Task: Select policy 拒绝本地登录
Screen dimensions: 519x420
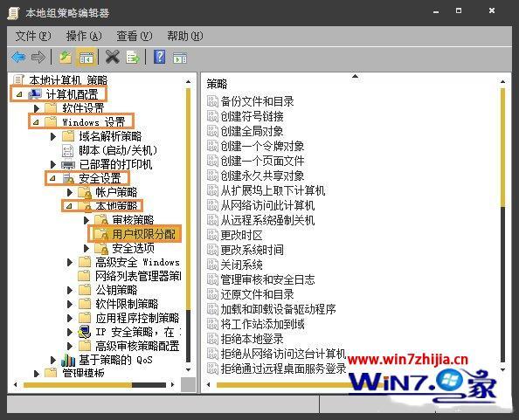Action: point(252,339)
